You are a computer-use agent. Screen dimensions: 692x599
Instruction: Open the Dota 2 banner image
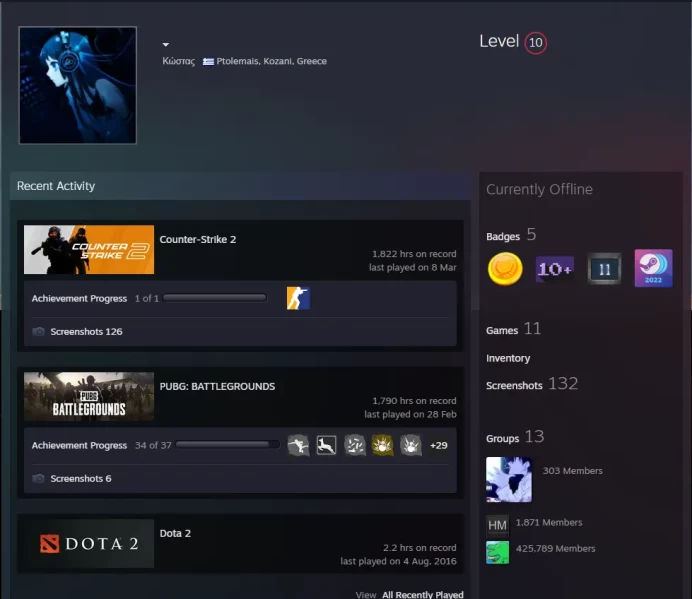[x=89, y=543]
